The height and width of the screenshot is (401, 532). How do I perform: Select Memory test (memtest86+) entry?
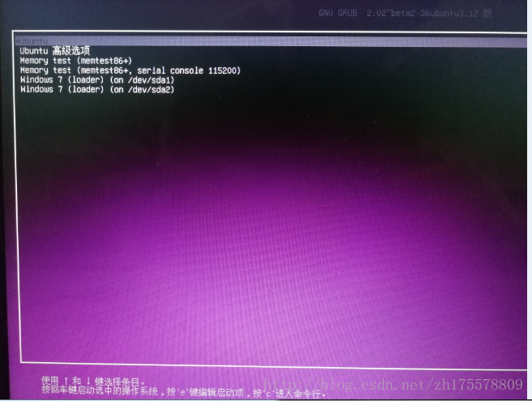75,61
